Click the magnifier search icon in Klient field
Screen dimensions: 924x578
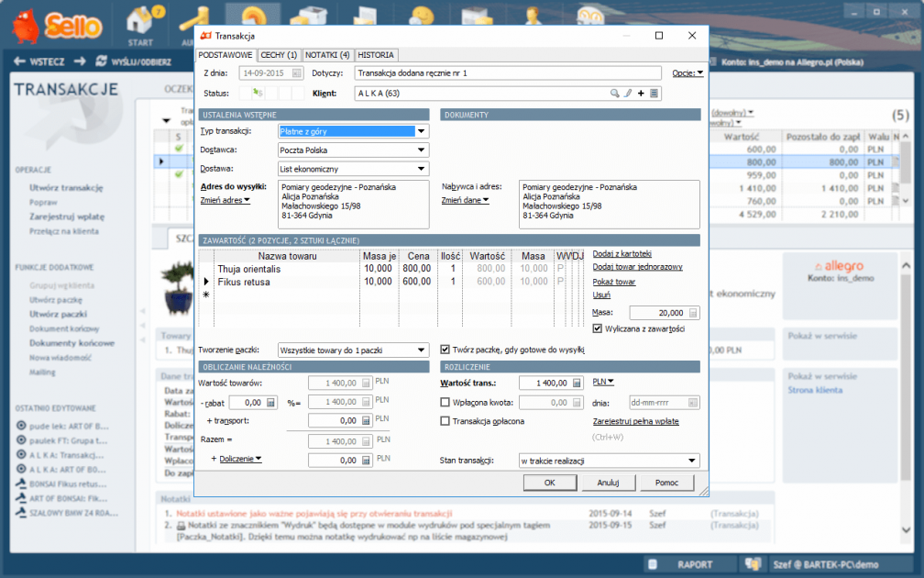[616, 94]
